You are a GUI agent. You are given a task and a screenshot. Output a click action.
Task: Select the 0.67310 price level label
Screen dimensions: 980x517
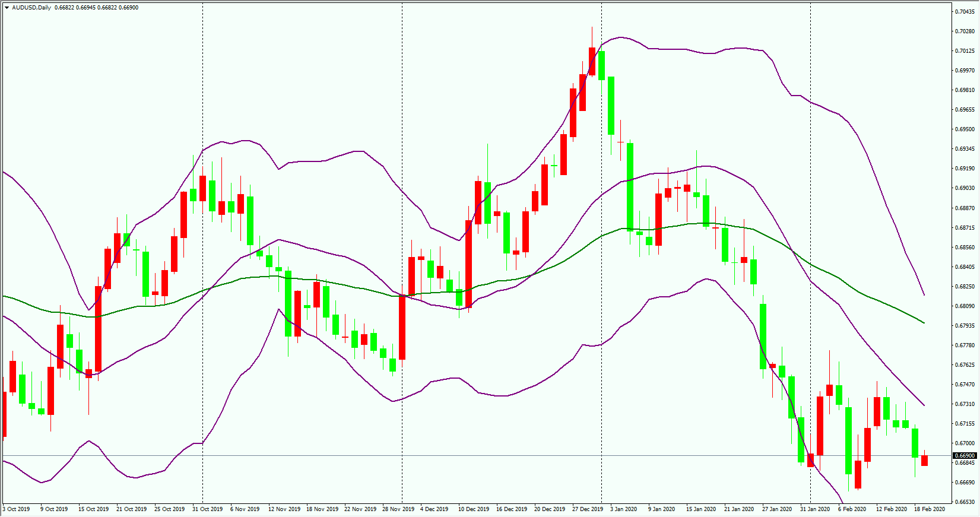(x=965, y=404)
